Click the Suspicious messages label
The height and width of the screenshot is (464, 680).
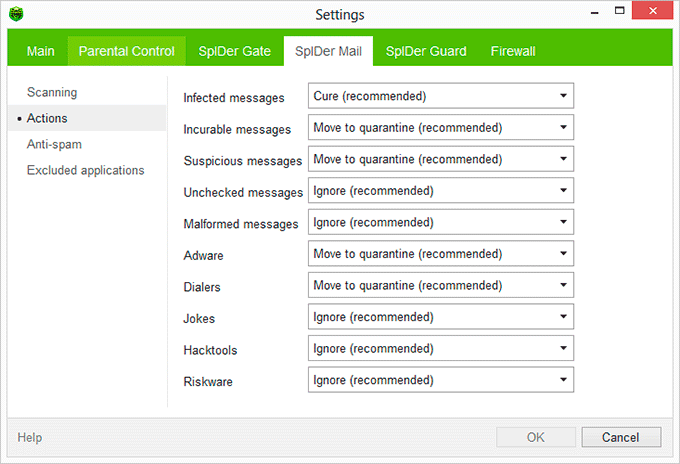(243, 161)
